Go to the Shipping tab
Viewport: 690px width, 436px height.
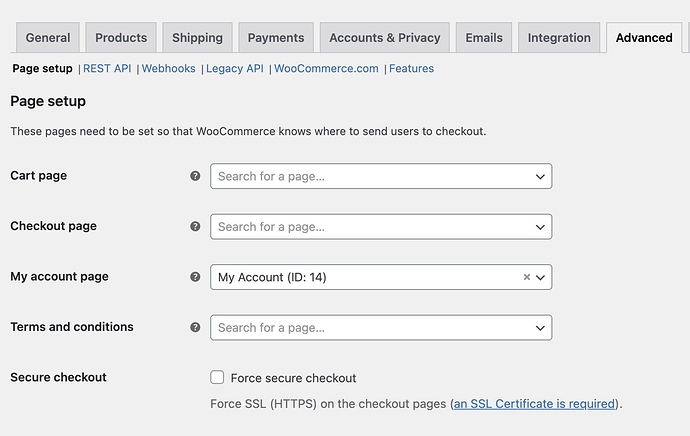(197, 38)
